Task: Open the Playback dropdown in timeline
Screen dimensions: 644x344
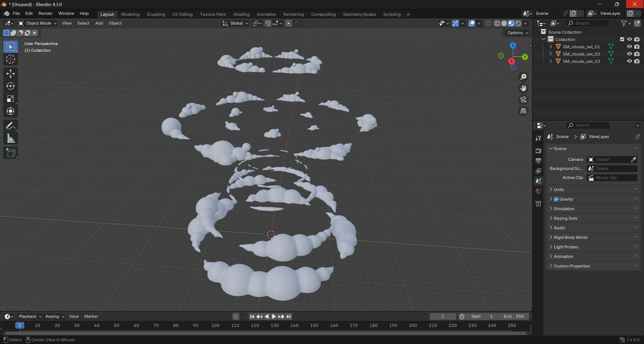Action: [x=30, y=317]
